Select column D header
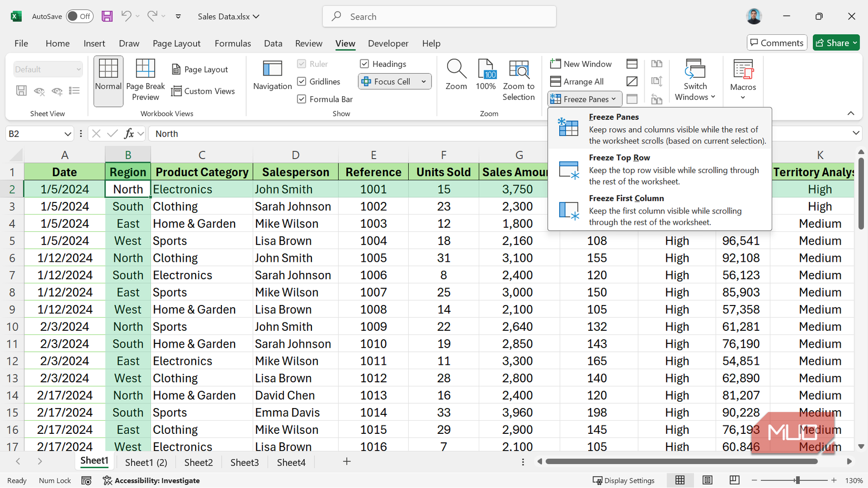 (296, 155)
